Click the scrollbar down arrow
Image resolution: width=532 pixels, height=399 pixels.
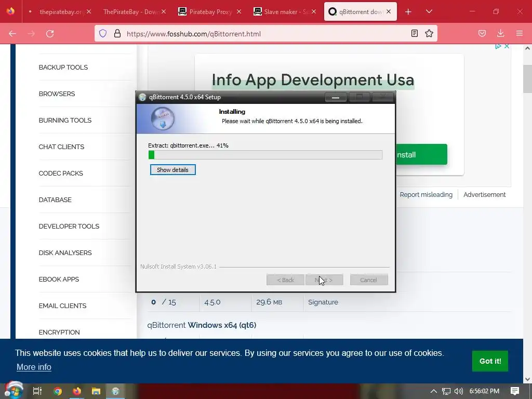tap(527, 379)
